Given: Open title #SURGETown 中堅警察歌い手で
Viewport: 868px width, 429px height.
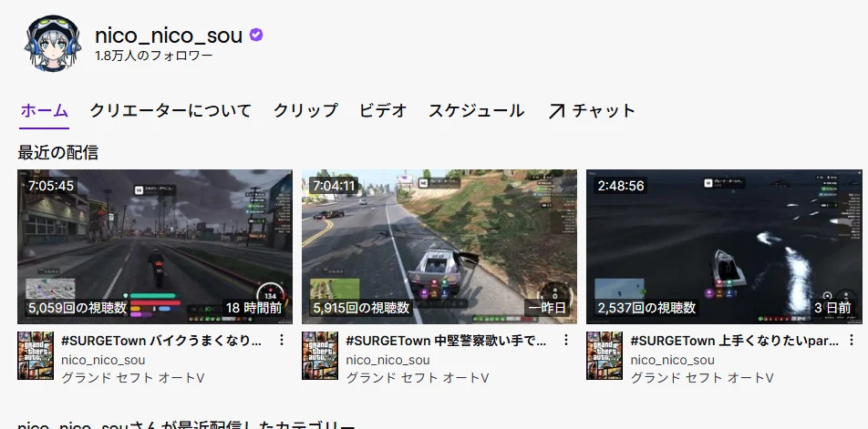Looking at the screenshot, I should (446, 341).
